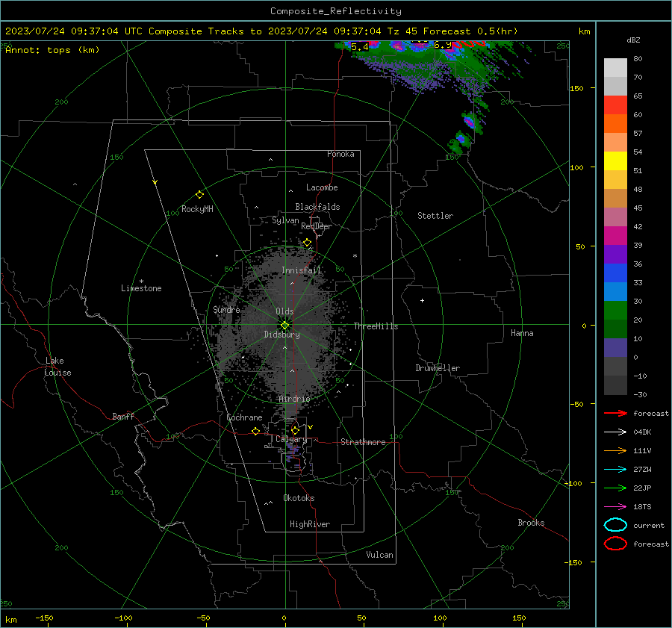Screen dimensions: 672x628
Task: Click the Lake Louise label
Action: [x=57, y=367]
